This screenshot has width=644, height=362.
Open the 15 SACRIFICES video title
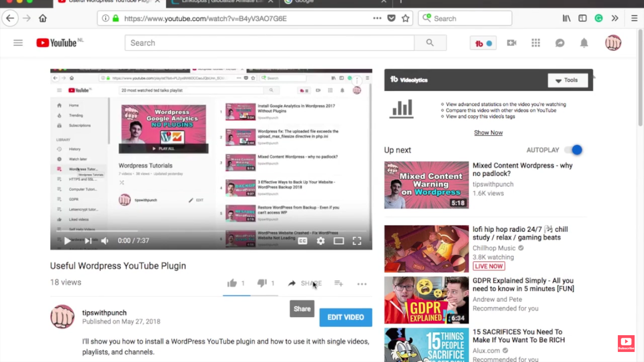pos(519,336)
